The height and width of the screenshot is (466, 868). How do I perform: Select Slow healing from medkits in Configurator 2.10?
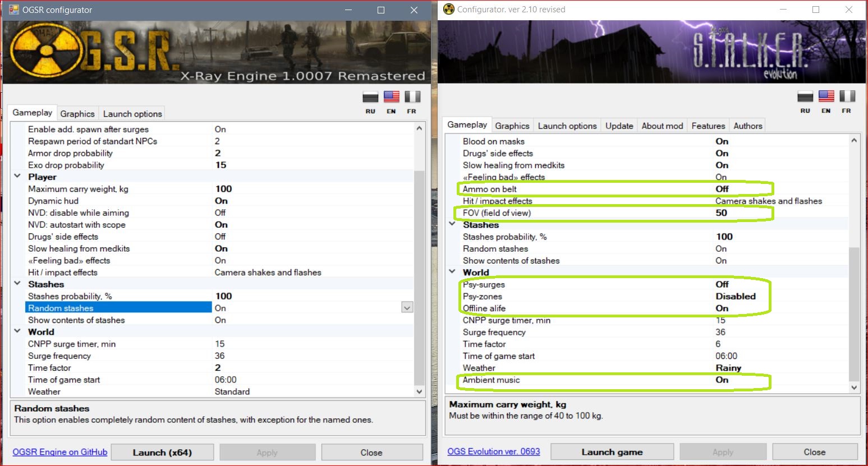click(x=654, y=165)
